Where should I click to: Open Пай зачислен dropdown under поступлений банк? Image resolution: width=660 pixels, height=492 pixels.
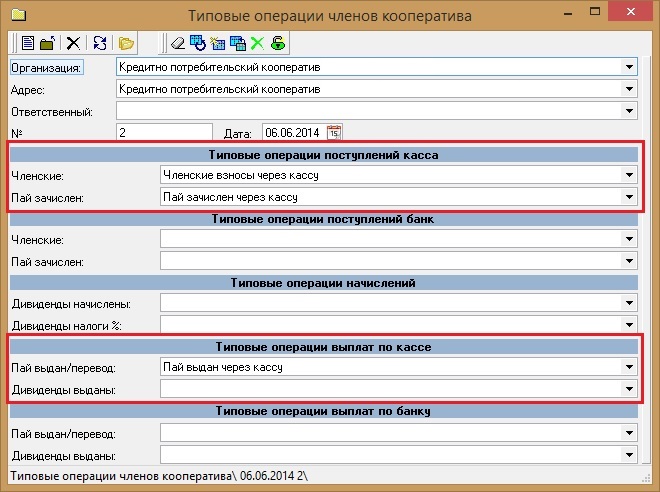point(629,261)
